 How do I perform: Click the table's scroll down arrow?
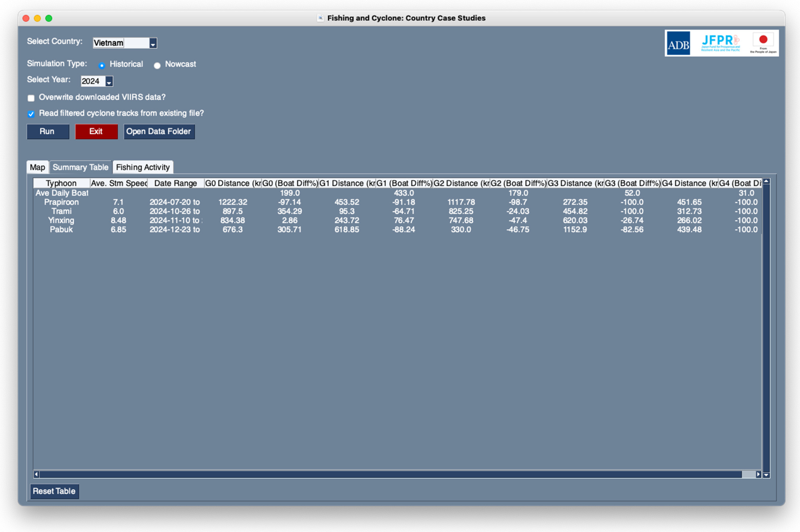click(x=766, y=475)
